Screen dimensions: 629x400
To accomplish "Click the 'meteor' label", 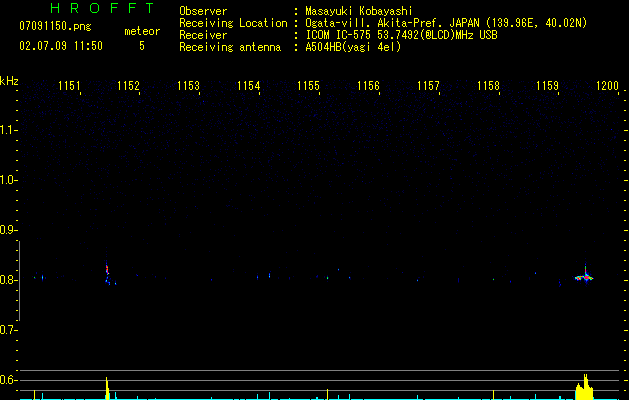I will (142, 31).
